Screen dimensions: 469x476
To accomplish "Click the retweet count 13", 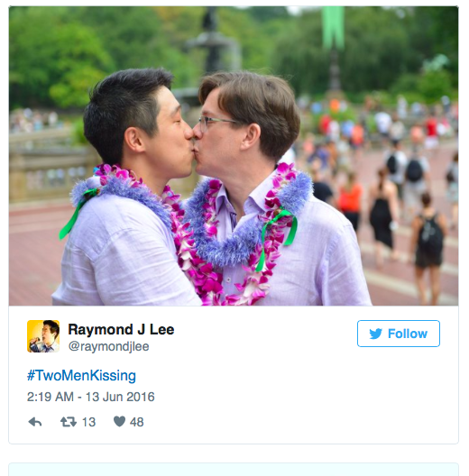I will pyautogui.click(x=88, y=422).
